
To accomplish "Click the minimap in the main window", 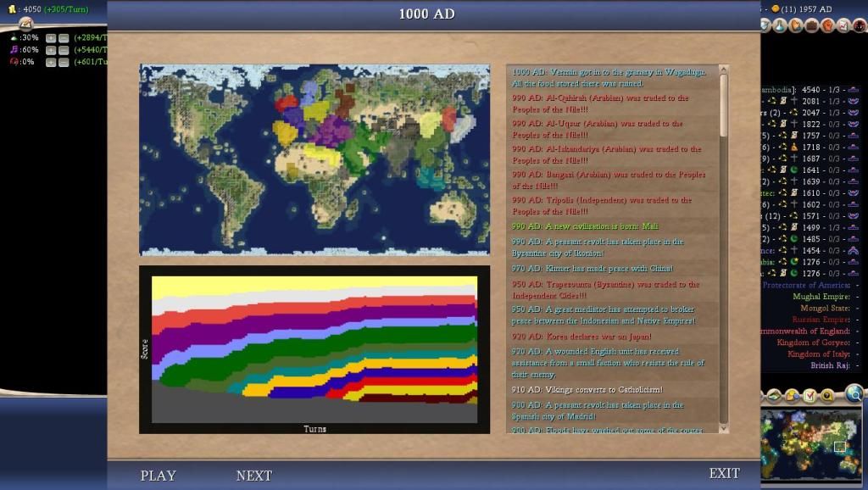I will click(x=811, y=446).
